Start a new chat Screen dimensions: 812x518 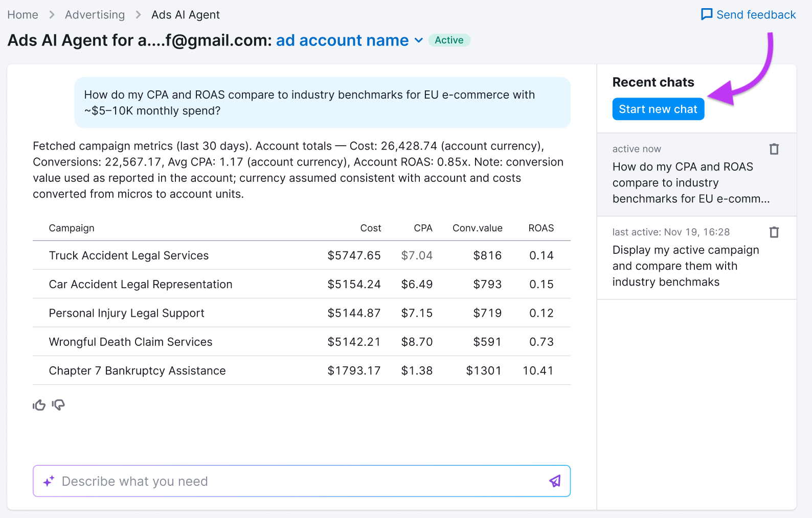pyautogui.click(x=658, y=109)
